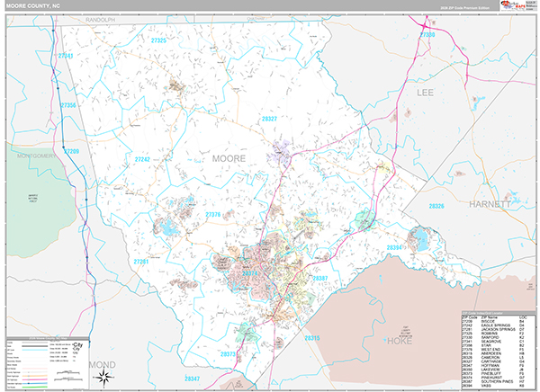Viewport: 540px width, 392px height.
Task: Click the ZIP Name column header
Action: (487, 317)
